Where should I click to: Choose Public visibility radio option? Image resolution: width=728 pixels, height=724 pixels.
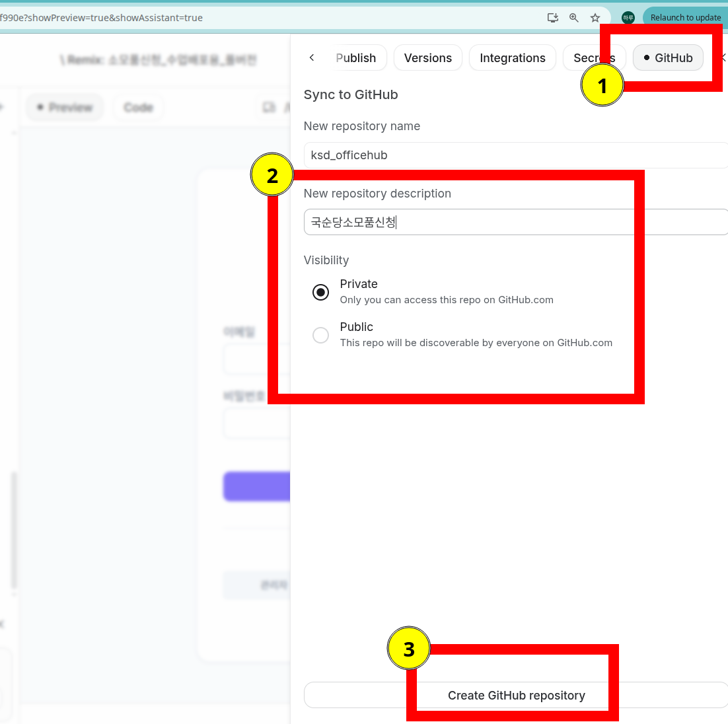(x=320, y=335)
